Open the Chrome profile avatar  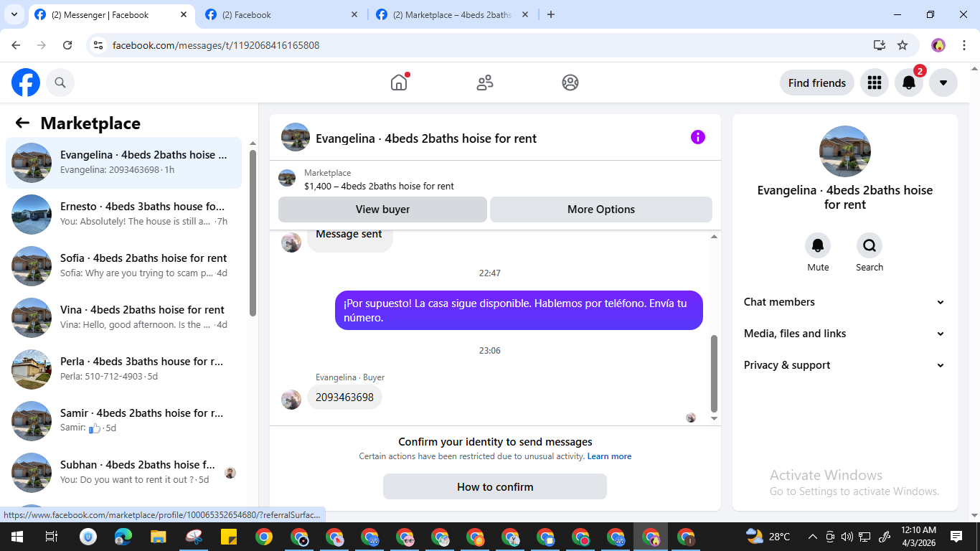[938, 45]
